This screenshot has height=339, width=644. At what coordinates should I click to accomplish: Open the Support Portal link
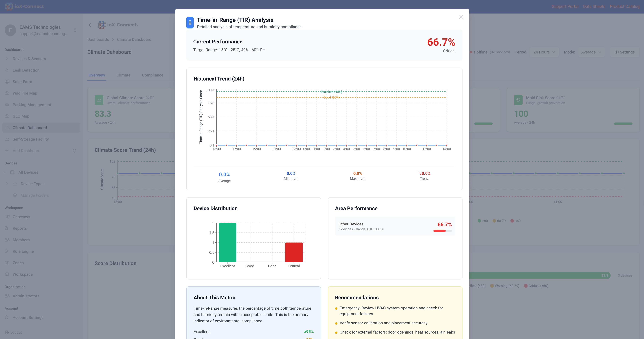pos(565,6)
